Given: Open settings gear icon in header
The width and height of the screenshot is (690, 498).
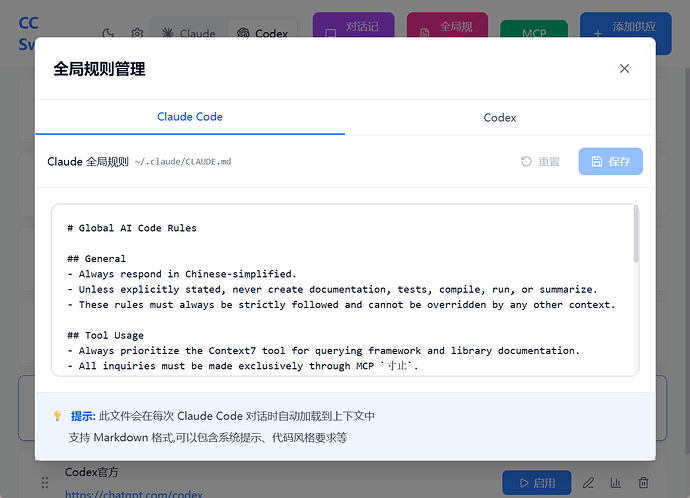Looking at the screenshot, I should point(137,33).
